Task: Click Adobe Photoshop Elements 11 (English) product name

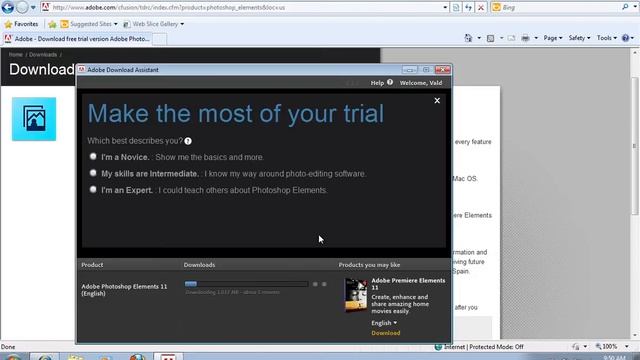Action: coord(124,290)
